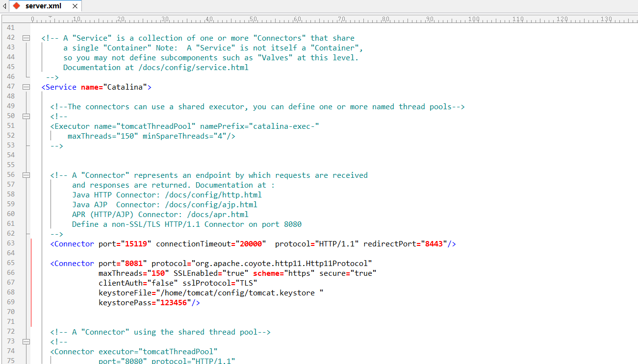Viewport: 638px width, 364px height.
Task: Click "/docs/config/http.html" on line 58
Action: point(213,195)
